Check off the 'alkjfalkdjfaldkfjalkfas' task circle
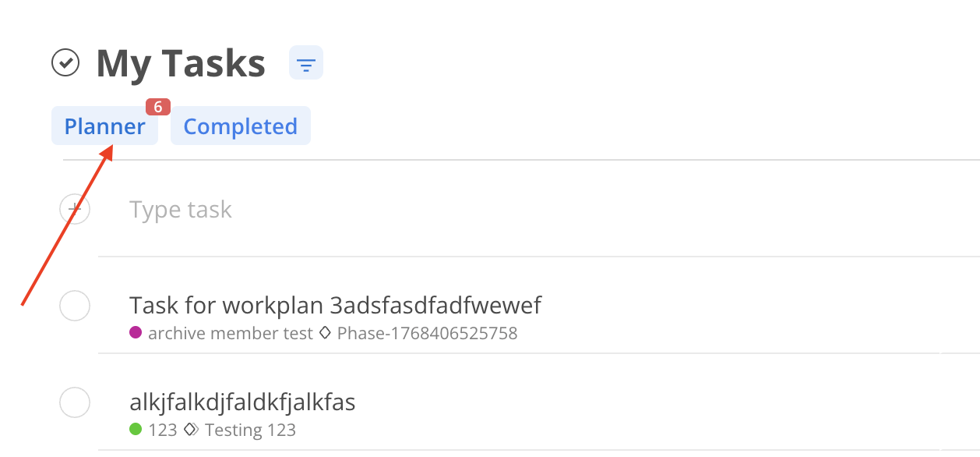This screenshot has width=980, height=457. coord(75,403)
